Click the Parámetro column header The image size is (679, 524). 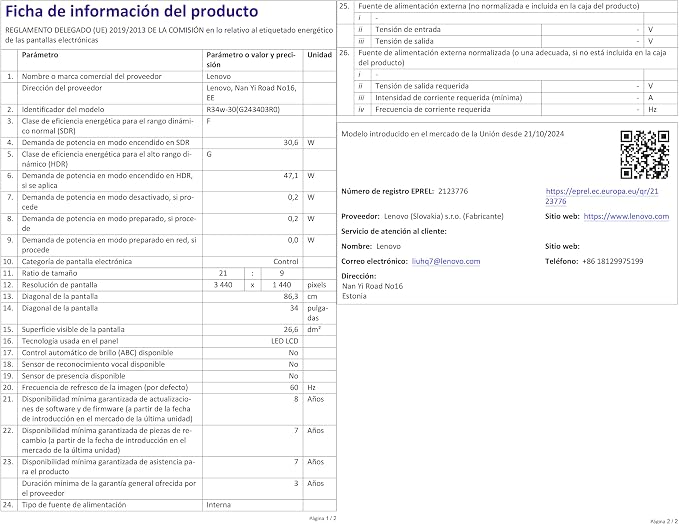click(40, 55)
